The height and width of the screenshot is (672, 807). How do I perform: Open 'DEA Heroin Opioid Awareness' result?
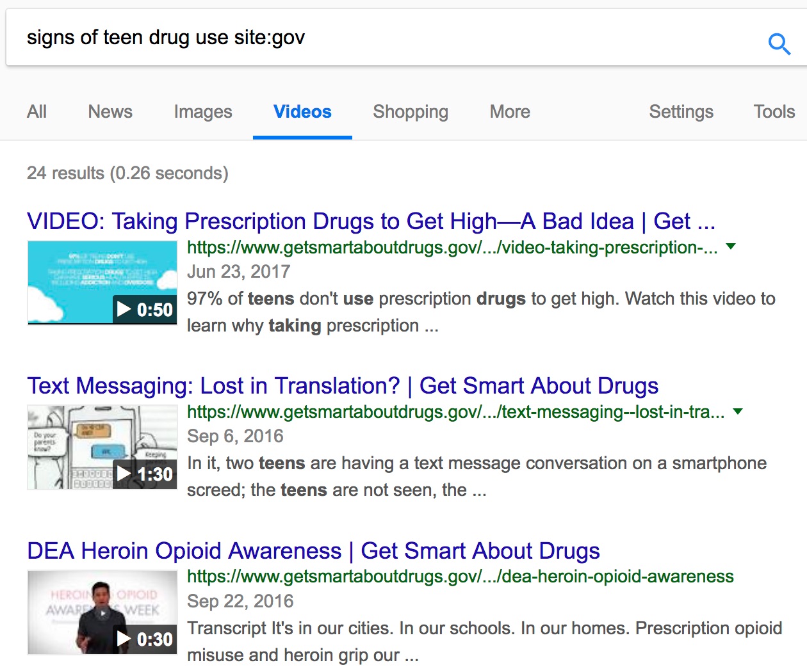[313, 550]
